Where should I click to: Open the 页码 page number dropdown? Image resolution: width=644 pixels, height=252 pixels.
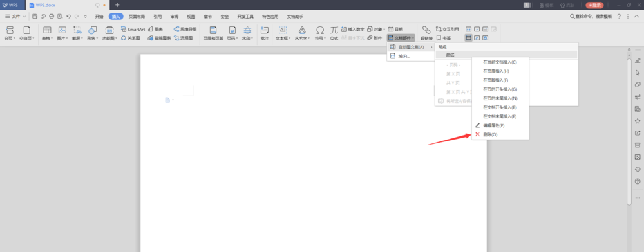coord(232,38)
